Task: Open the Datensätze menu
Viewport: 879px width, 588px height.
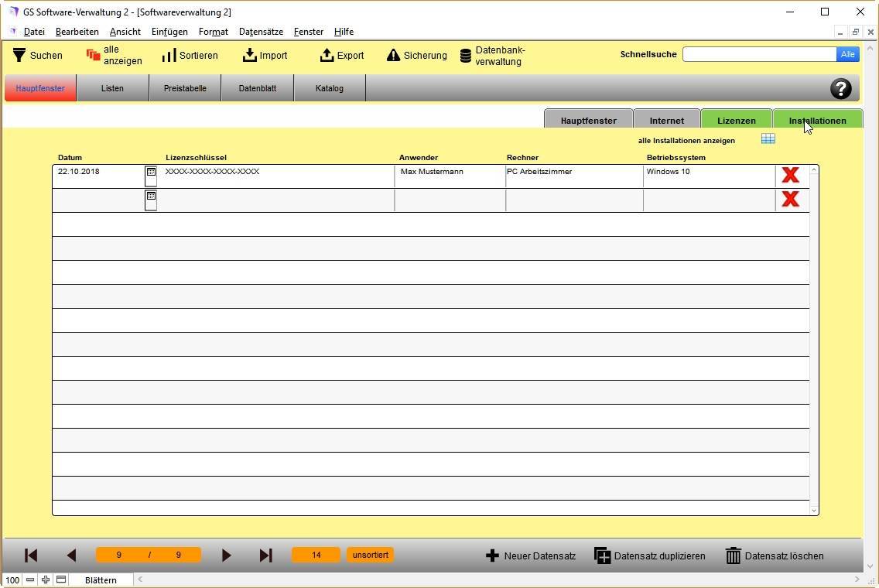Action: pyautogui.click(x=261, y=32)
